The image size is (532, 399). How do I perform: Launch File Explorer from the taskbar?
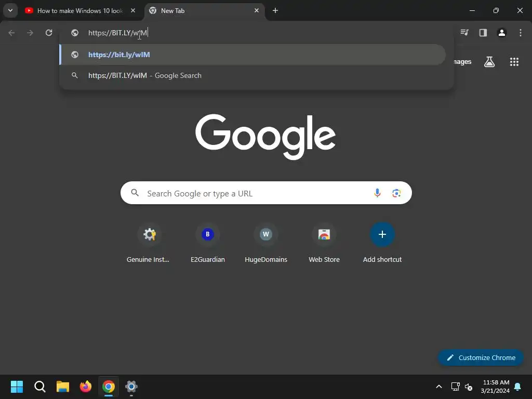(x=63, y=387)
